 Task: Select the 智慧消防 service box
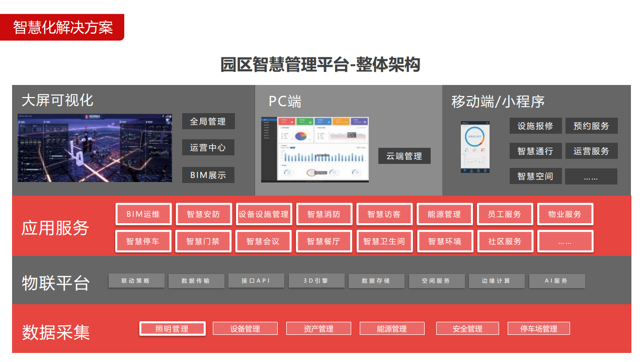point(324,214)
